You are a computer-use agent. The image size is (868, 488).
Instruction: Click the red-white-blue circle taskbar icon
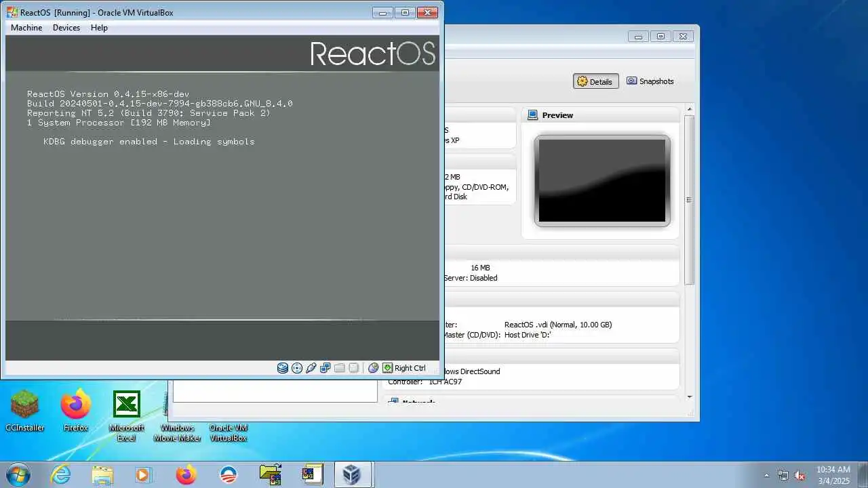[x=227, y=474]
